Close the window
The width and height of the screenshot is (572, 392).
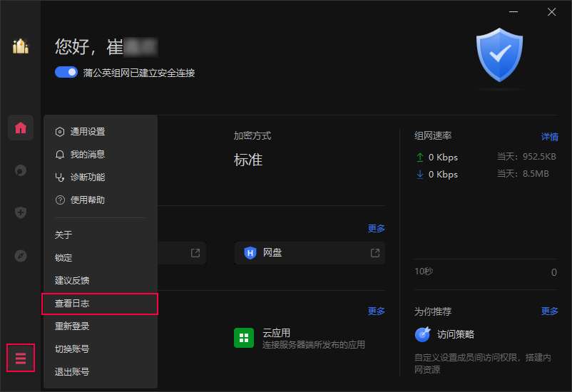pos(551,11)
